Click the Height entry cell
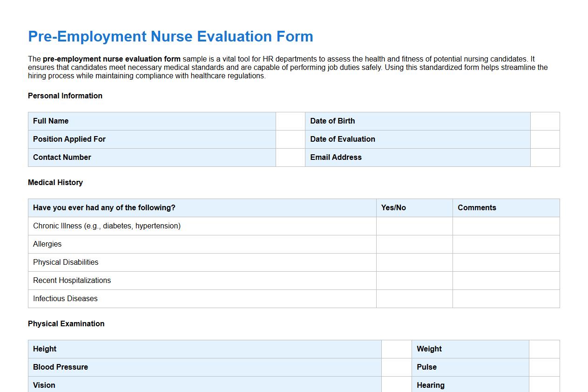588x392 pixels. [x=396, y=349]
